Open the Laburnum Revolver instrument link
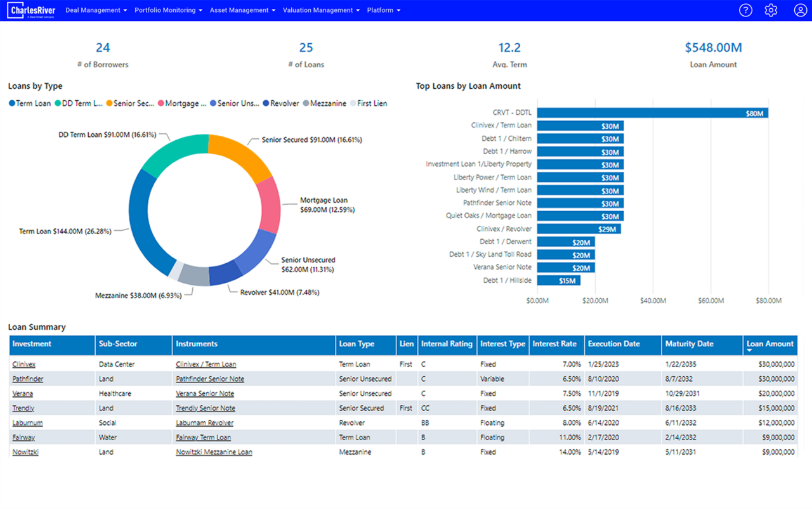The image size is (812, 508). 204,423
